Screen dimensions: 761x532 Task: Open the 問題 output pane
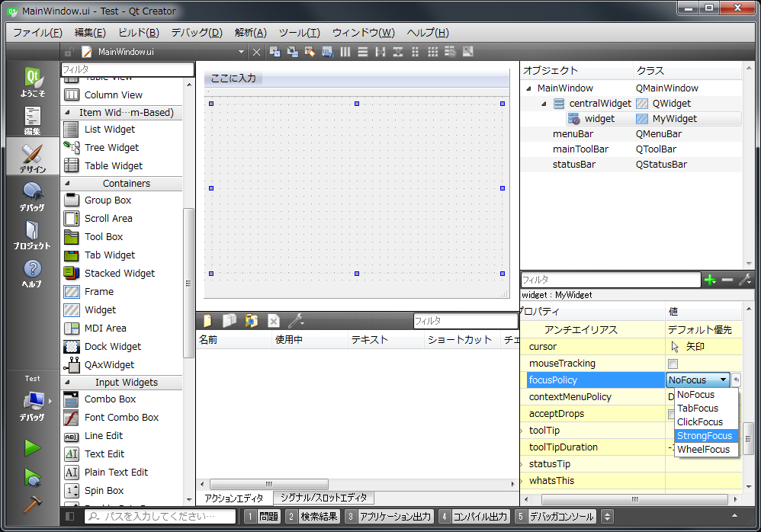(x=262, y=517)
